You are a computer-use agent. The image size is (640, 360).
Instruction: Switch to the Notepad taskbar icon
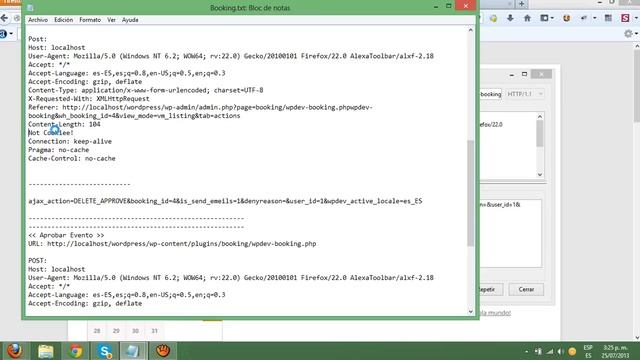(133, 351)
